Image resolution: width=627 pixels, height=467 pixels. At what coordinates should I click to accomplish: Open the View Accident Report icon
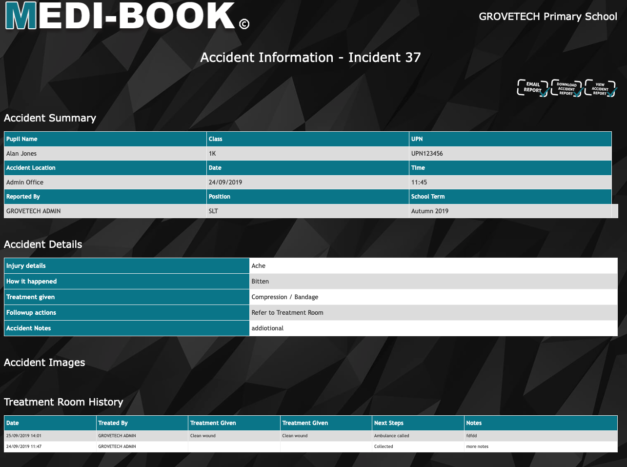(x=600, y=88)
